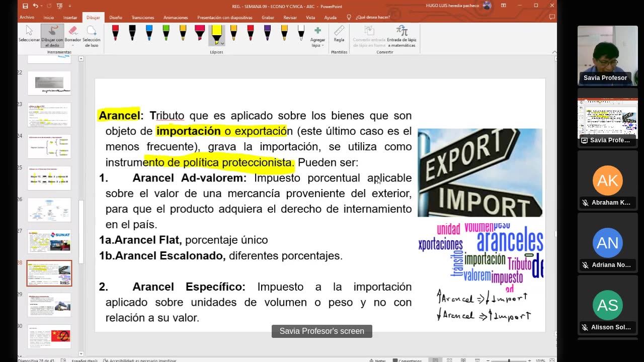Click the zoom slider in the status bar
This screenshot has width=644, height=362.
(509, 360)
